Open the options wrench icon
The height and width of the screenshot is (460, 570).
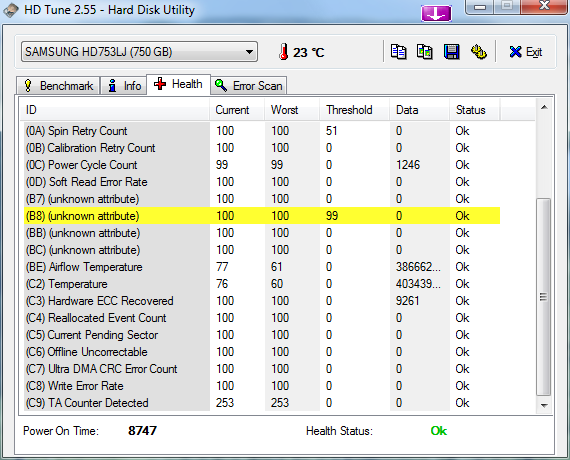pos(479,52)
